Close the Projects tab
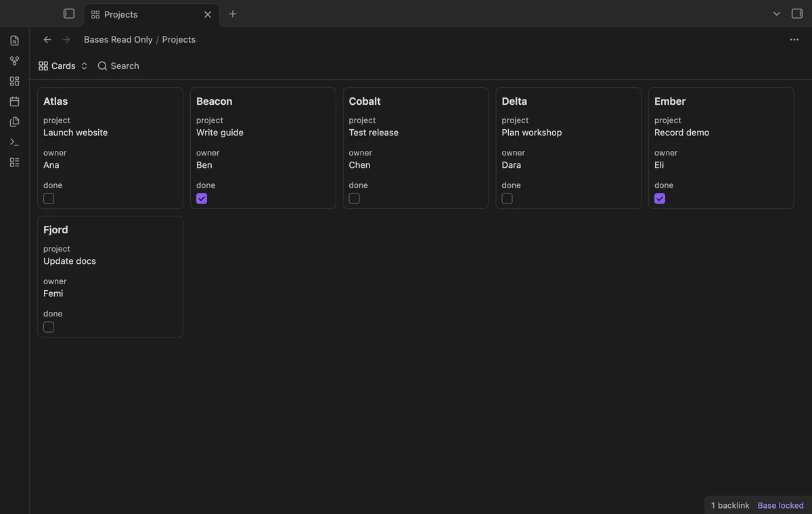Screen dimensions: 812x514 (x=208, y=14)
